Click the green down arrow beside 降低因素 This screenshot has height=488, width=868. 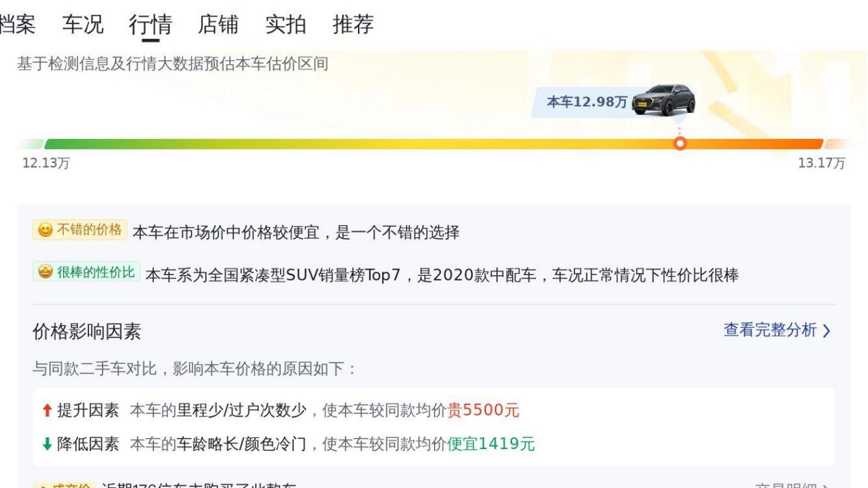tap(47, 445)
